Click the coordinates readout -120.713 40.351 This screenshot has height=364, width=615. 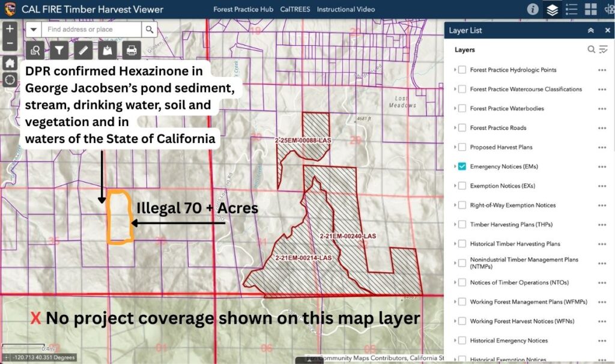click(x=43, y=357)
